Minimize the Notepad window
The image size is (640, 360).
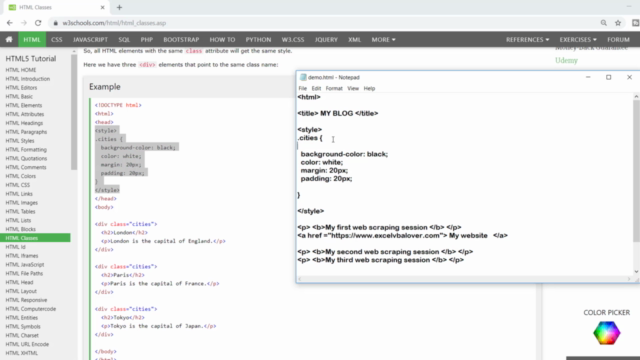tap(588, 77)
